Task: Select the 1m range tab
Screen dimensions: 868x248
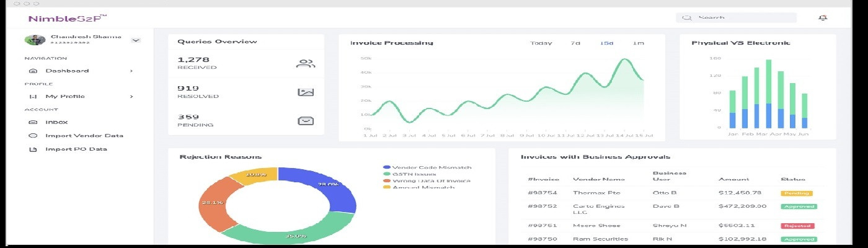Action: [x=638, y=43]
